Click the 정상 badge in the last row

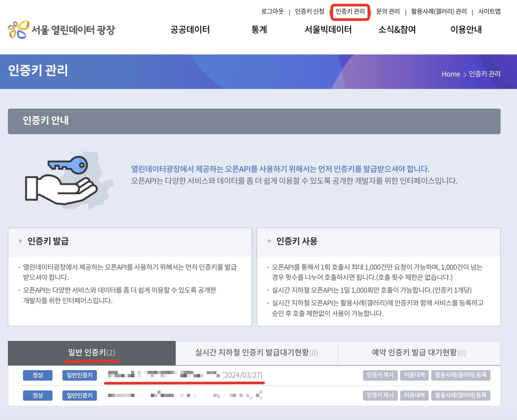tap(38, 395)
